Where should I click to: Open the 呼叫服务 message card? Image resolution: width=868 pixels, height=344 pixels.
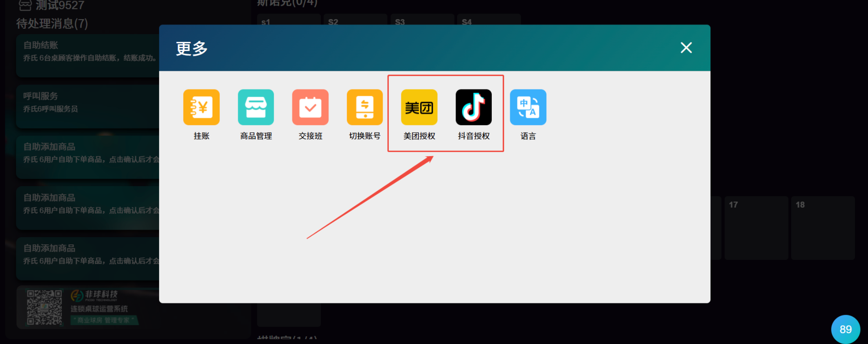[x=88, y=106]
